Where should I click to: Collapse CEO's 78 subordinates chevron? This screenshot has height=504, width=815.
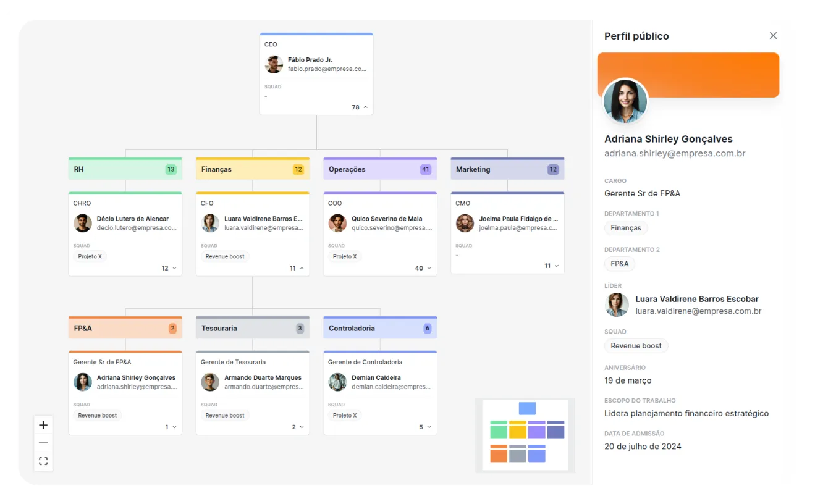[365, 107]
